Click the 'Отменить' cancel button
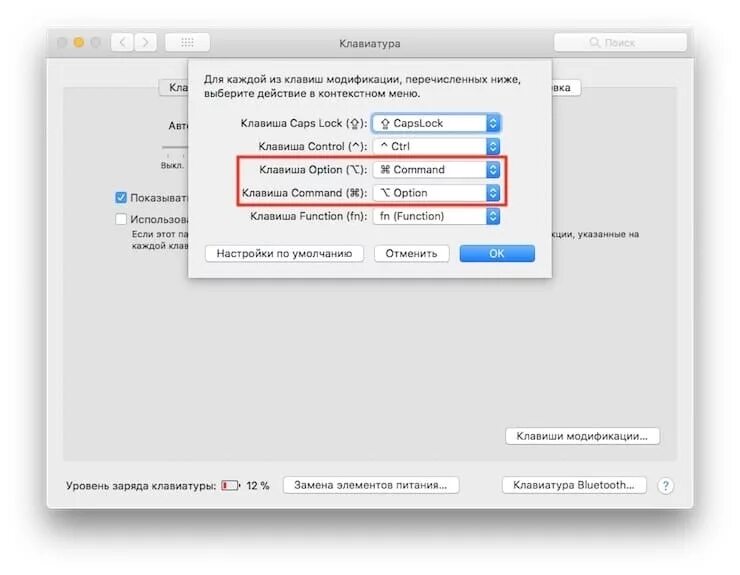740x575 pixels. tap(411, 254)
